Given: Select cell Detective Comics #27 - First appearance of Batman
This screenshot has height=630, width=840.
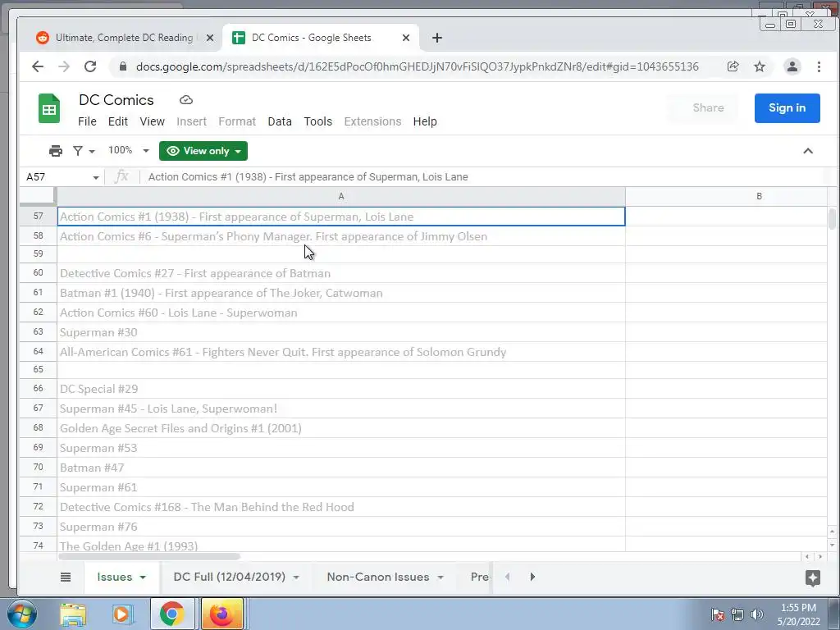Looking at the screenshot, I should click(x=340, y=273).
